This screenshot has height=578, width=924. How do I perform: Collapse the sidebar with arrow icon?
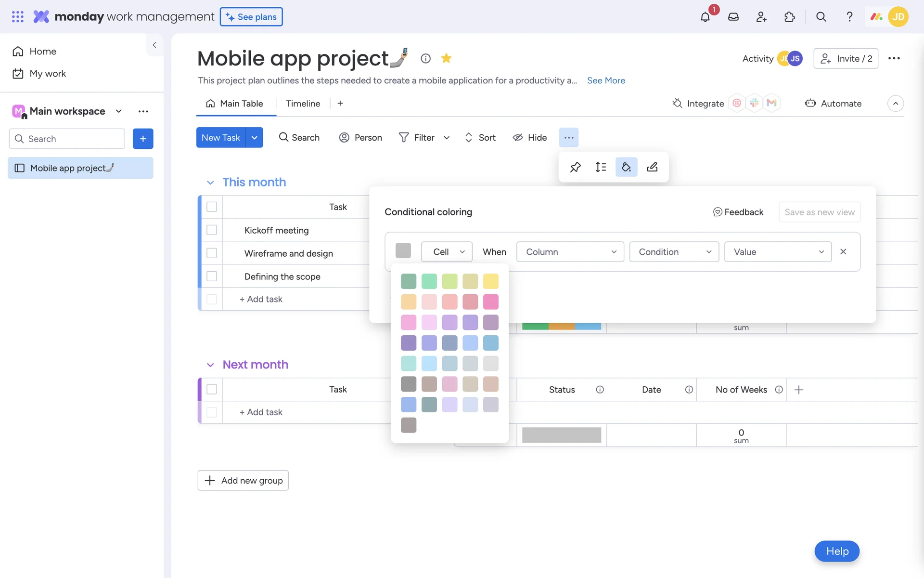point(154,45)
